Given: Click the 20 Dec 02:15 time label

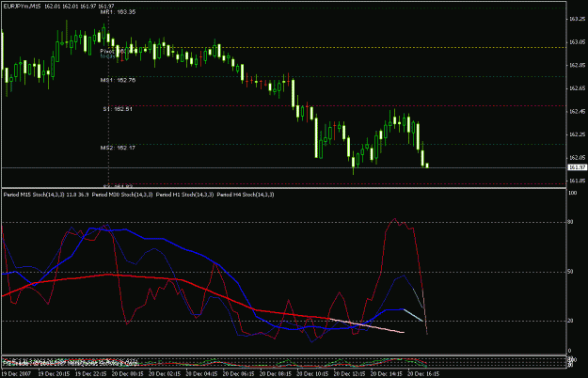Looking at the screenshot, I should (x=165, y=374).
